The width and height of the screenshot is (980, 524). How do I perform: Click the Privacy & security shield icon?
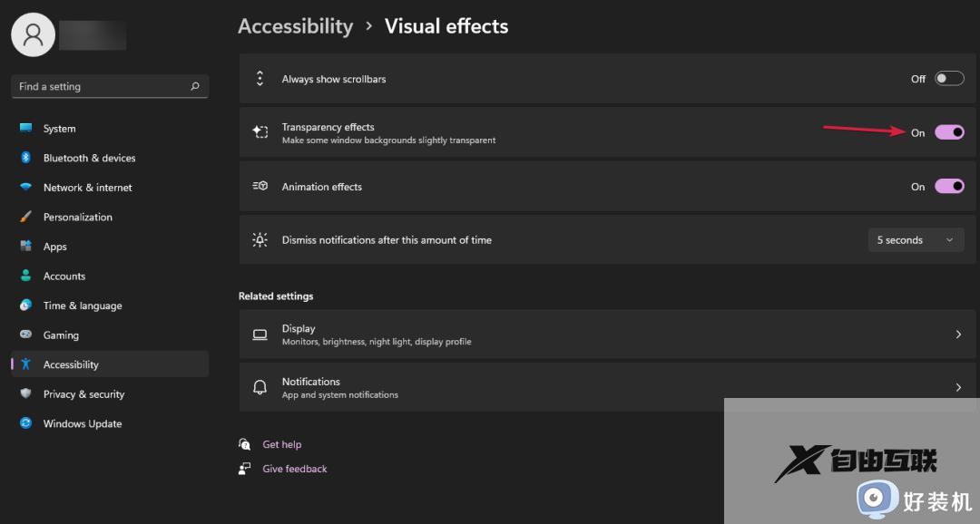pos(25,394)
